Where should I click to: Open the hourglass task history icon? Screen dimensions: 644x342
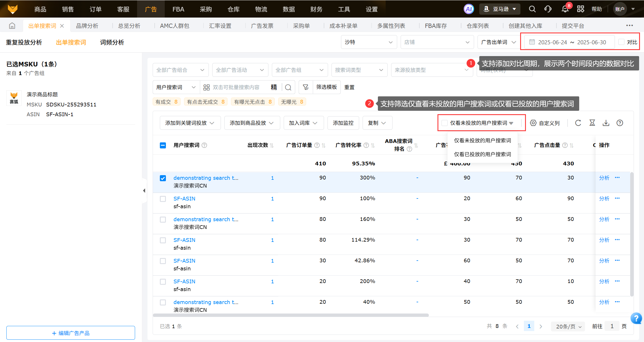click(592, 123)
